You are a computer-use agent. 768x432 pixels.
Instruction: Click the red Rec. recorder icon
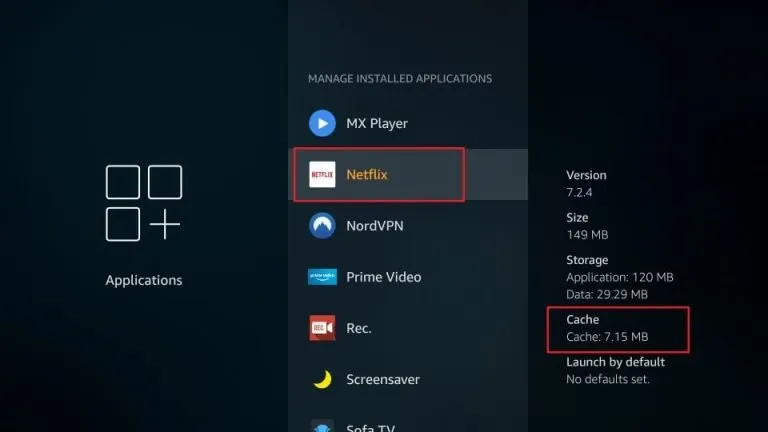pyautogui.click(x=322, y=328)
